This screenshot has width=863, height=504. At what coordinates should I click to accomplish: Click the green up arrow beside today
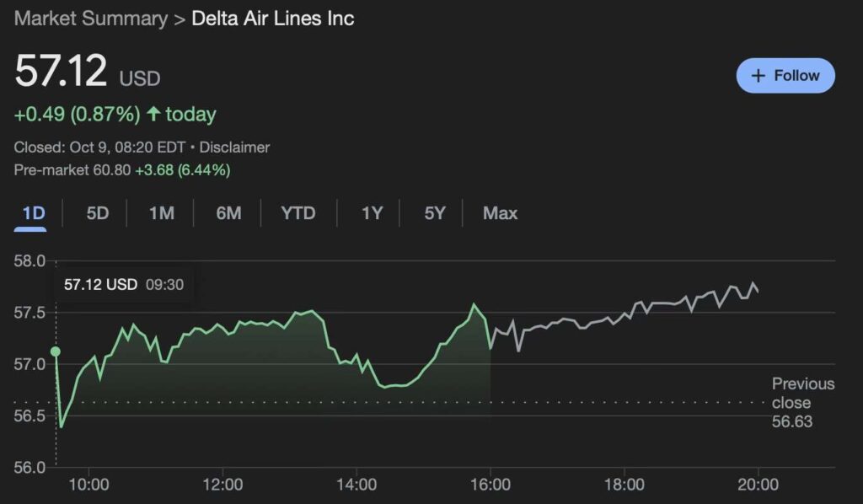pyautogui.click(x=153, y=114)
